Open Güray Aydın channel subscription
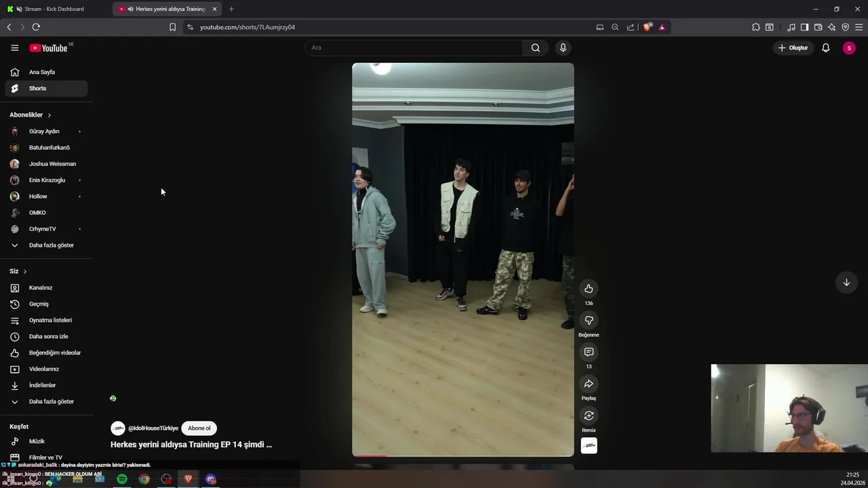 [x=46, y=131]
